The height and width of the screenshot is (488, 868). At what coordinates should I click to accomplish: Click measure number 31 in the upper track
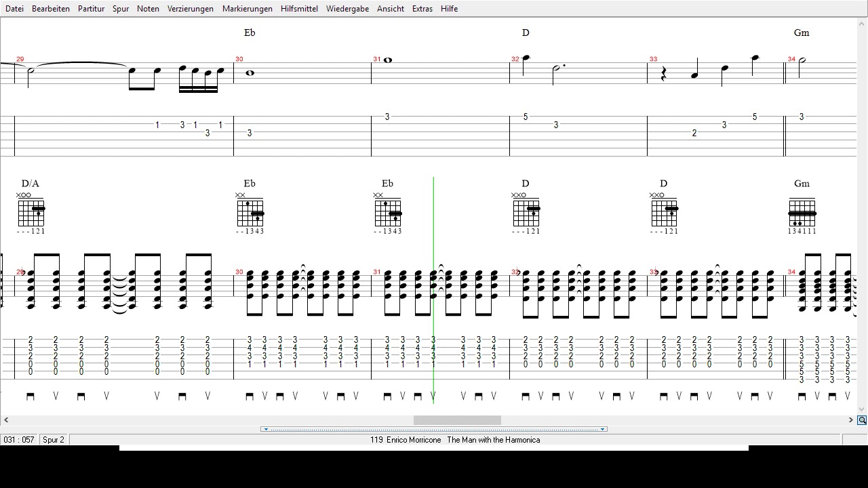pos(377,60)
